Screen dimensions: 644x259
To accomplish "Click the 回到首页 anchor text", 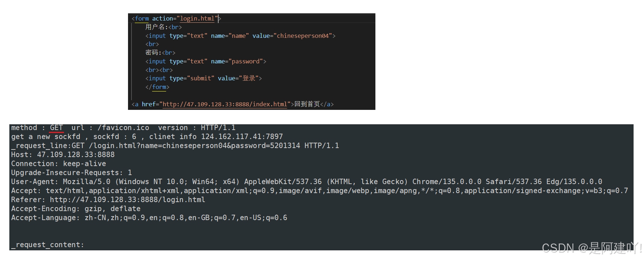I will tap(307, 104).
